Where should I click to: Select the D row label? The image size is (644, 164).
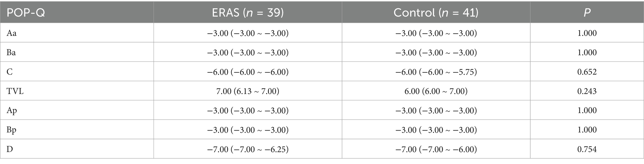pos(10,149)
